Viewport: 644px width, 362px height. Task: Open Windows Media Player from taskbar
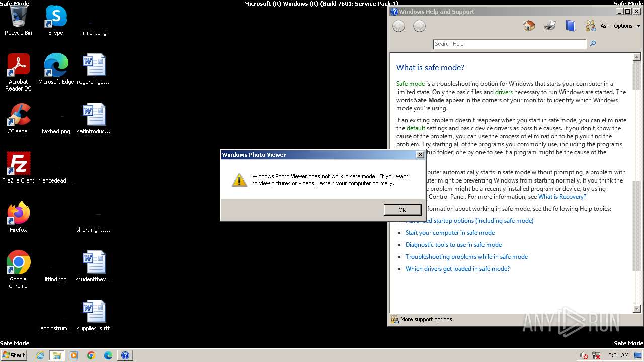[74, 355]
